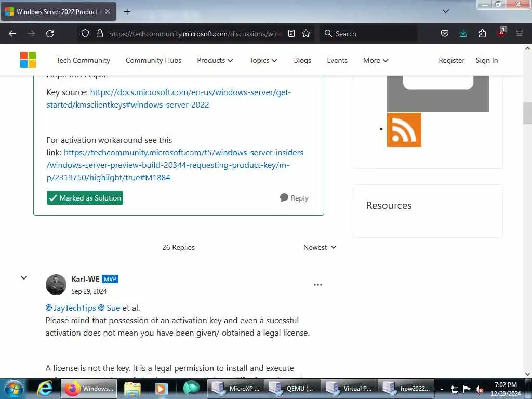Focus the Firefox search box
The image size is (532, 399).
[x=368, y=34]
